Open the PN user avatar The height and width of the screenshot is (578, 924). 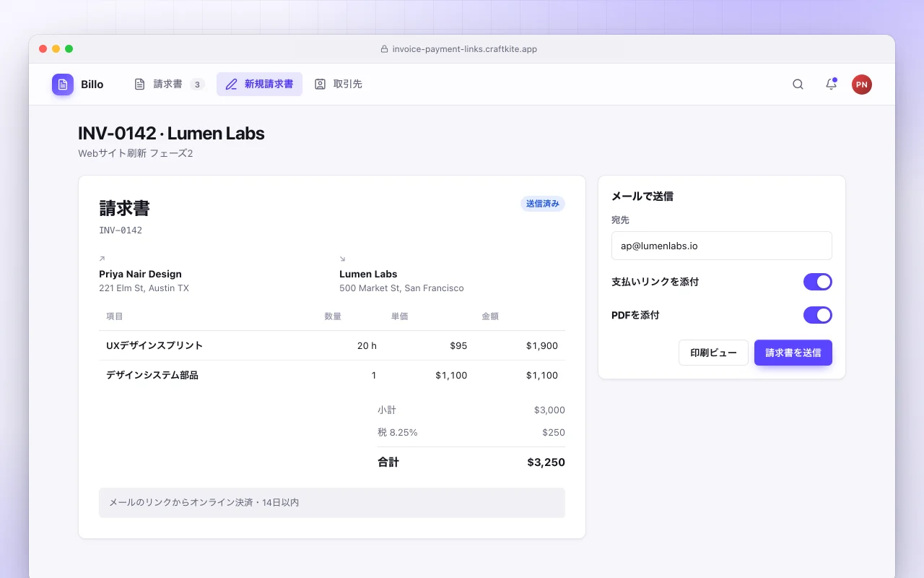pyautogui.click(x=862, y=85)
